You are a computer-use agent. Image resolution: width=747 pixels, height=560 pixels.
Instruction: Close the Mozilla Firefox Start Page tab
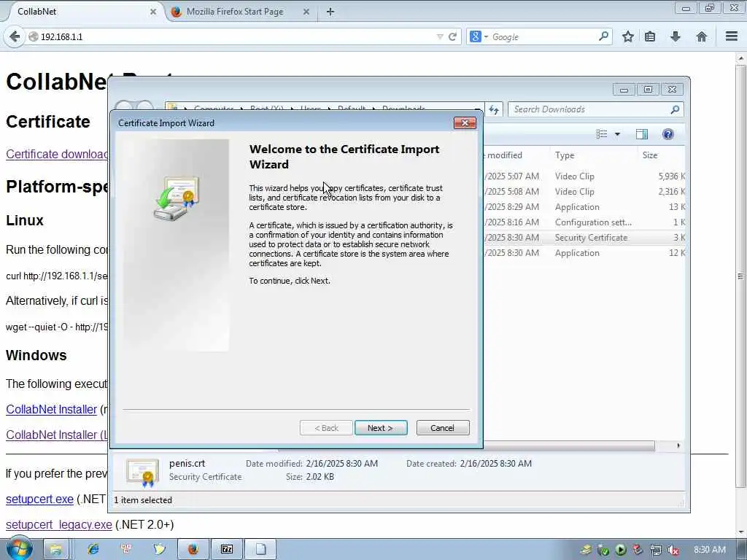[306, 12]
